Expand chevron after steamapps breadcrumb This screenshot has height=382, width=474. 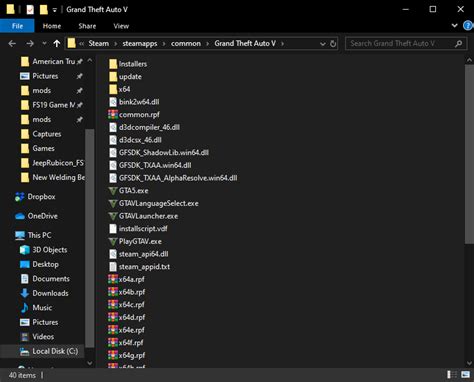coord(164,44)
